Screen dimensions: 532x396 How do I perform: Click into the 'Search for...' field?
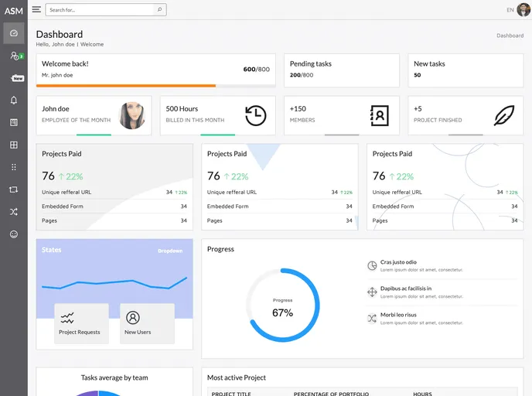[x=101, y=10]
